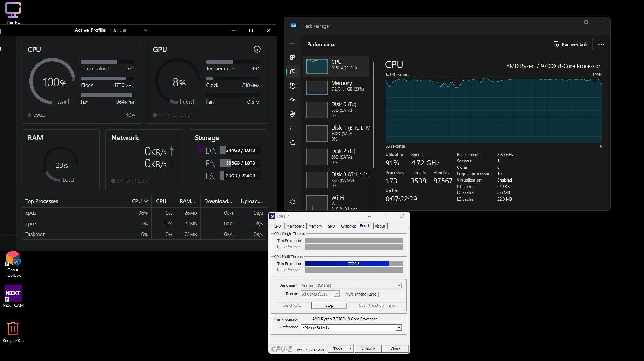The height and width of the screenshot is (361, 644).
Task: Open App history page in Task Manager
Action: point(293,86)
